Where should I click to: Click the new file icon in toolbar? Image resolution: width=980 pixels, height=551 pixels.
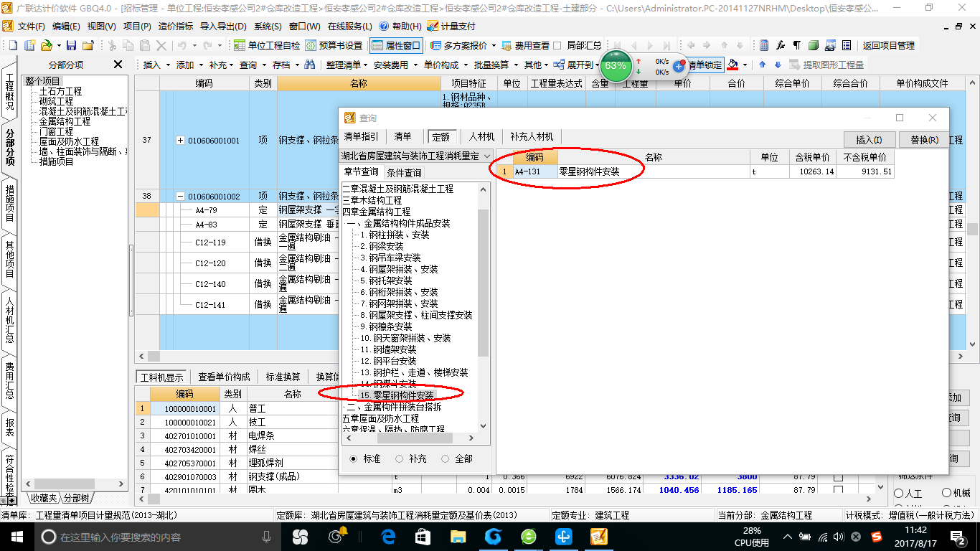pos(13,45)
